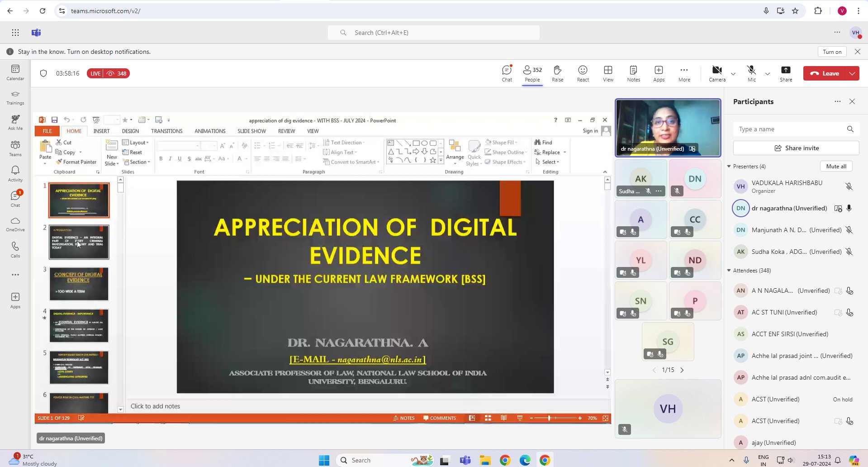868x467 pixels.
Task: Turn on the Camera
Action: pyautogui.click(x=717, y=73)
